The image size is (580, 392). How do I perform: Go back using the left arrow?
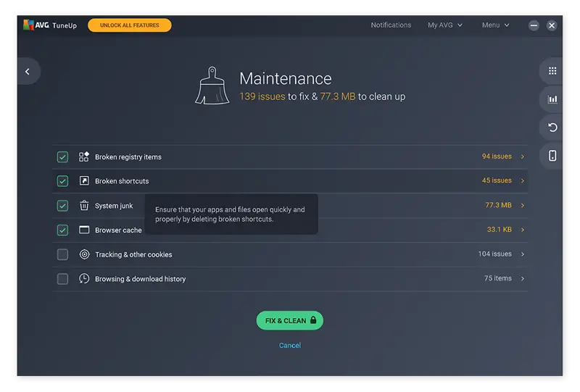point(28,72)
